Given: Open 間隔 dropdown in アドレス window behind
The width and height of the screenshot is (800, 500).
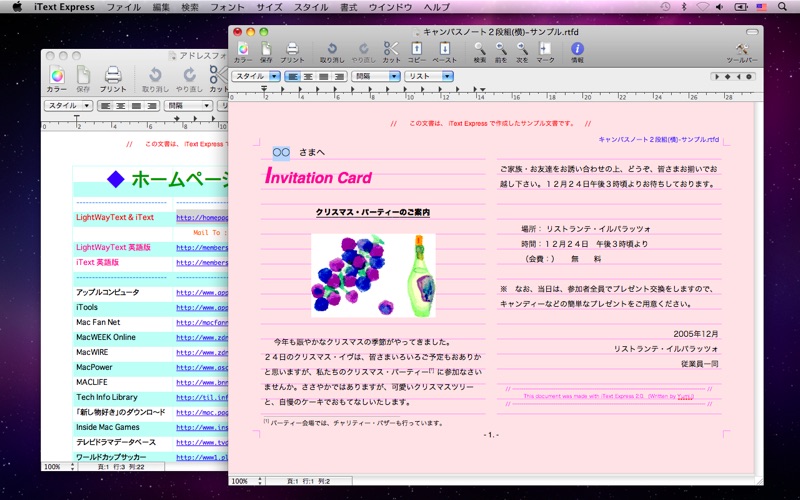Looking at the screenshot, I should (x=188, y=106).
